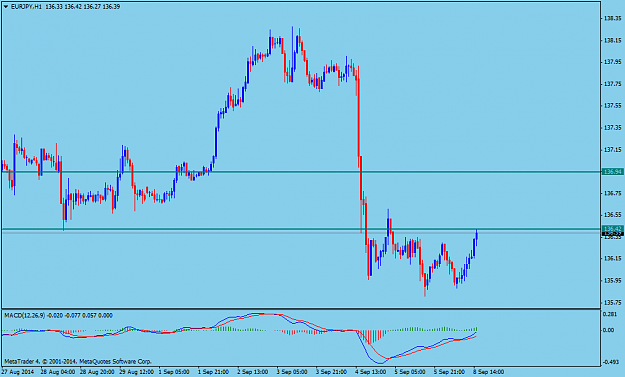The height and width of the screenshot is (377, 625).
Task: Click the 28 Aug 20:00 time label
Action: pyautogui.click(x=97, y=372)
